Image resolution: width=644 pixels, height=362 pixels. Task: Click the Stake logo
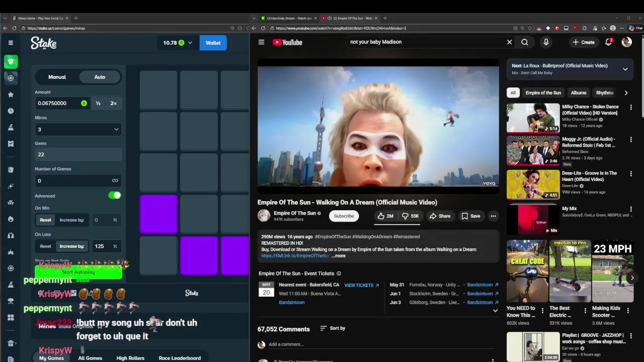(x=44, y=43)
